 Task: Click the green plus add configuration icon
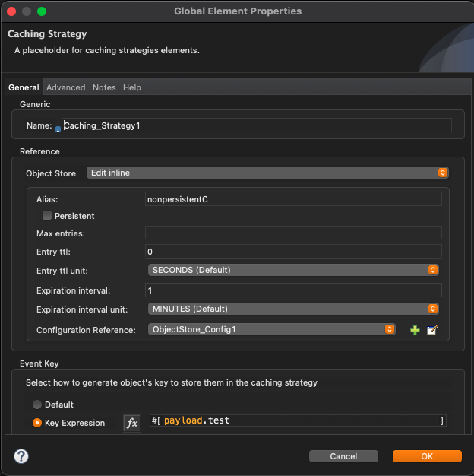click(x=415, y=330)
